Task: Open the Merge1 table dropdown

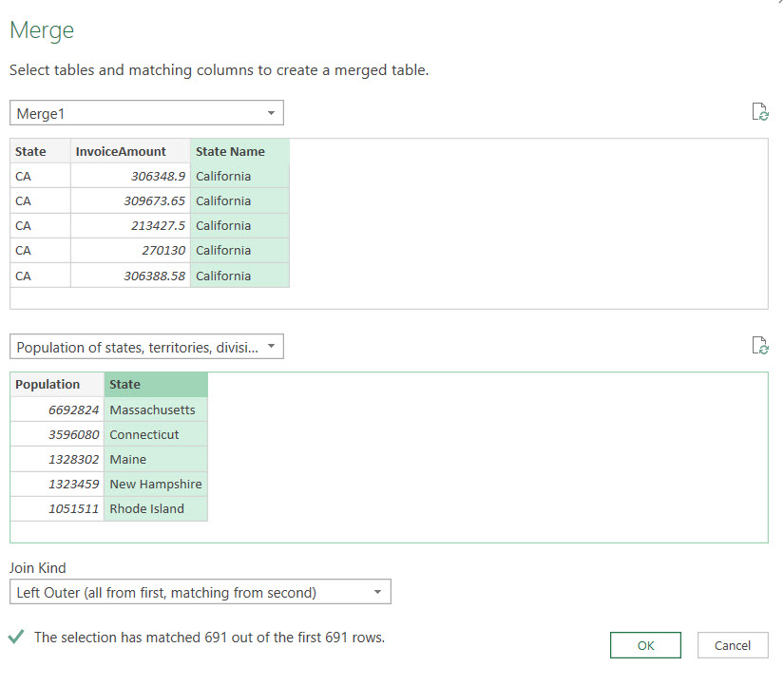Action: [x=146, y=114]
